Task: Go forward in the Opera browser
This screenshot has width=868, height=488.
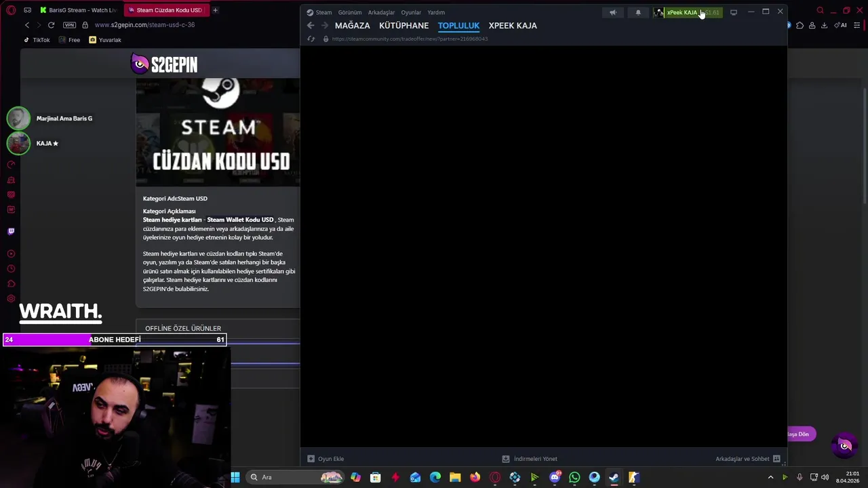Action: click(38, 25)
